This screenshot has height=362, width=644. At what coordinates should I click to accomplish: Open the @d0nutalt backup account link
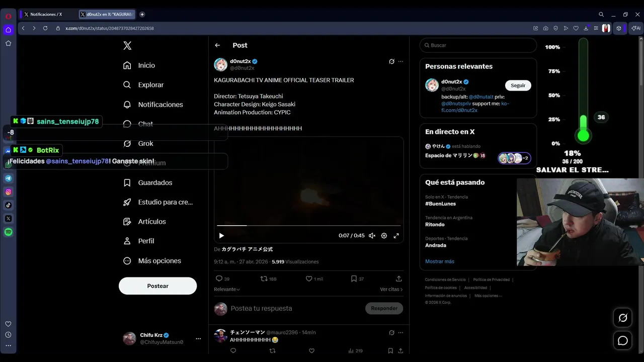point(481,97)
